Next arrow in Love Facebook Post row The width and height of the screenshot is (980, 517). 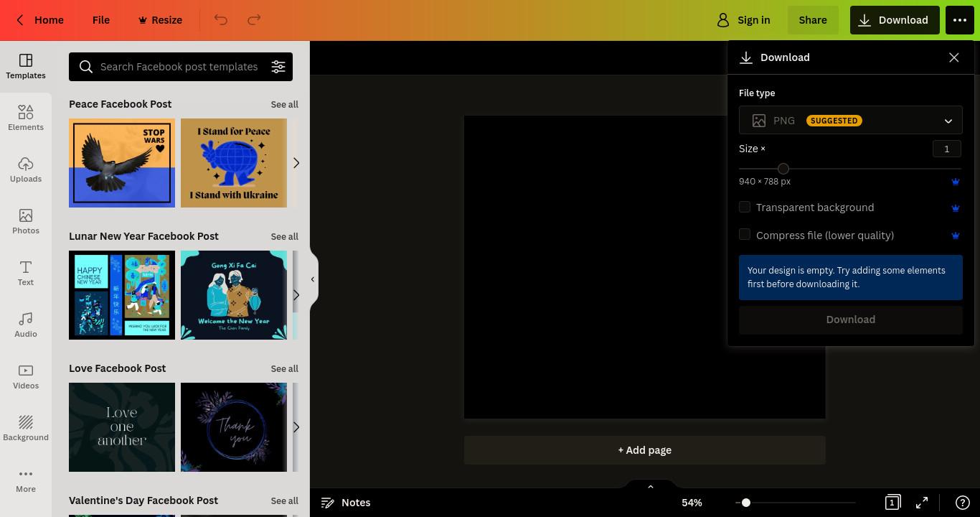click(296, 427)
